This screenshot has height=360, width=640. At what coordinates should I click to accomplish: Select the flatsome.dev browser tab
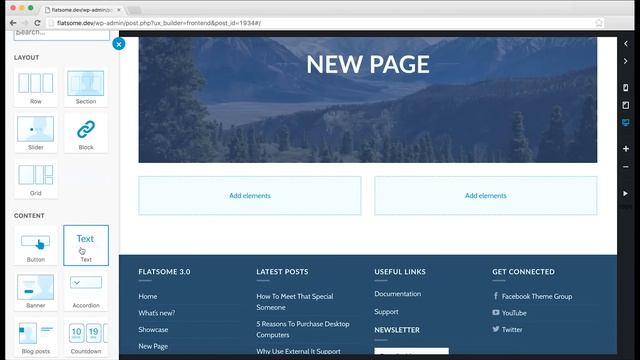click(x=82, y=9)
